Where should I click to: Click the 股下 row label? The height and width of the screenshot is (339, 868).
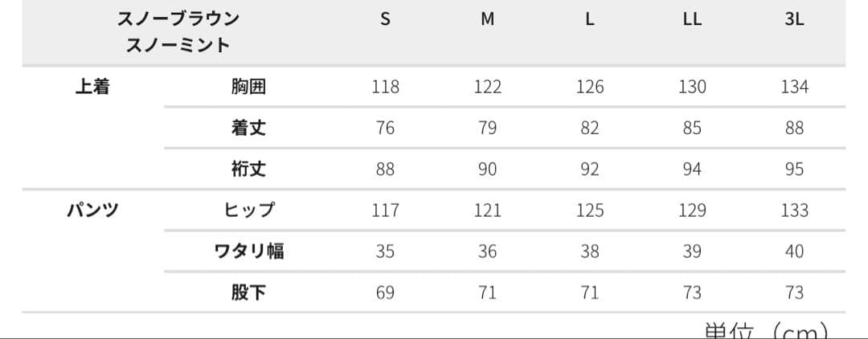pos(248,292)
